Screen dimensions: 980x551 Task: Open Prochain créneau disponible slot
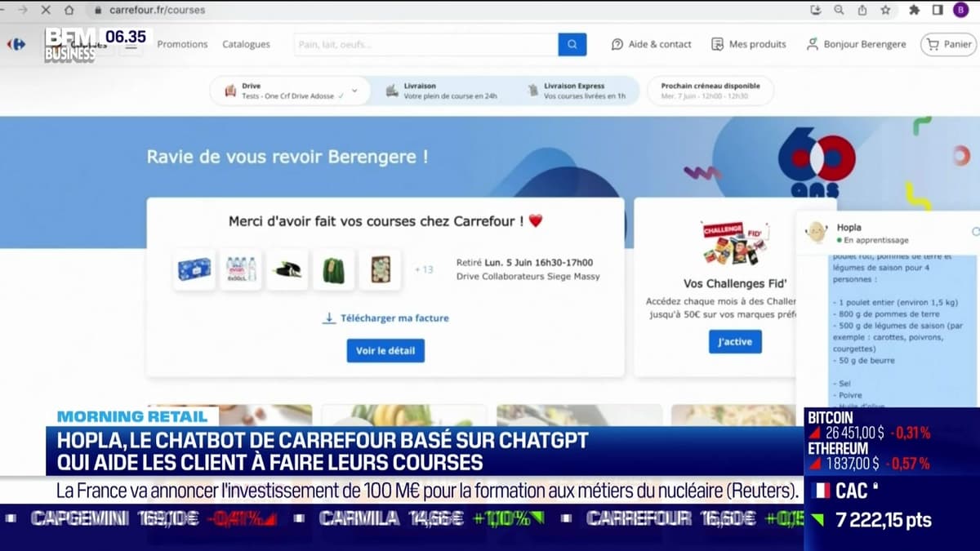[710, 91]
